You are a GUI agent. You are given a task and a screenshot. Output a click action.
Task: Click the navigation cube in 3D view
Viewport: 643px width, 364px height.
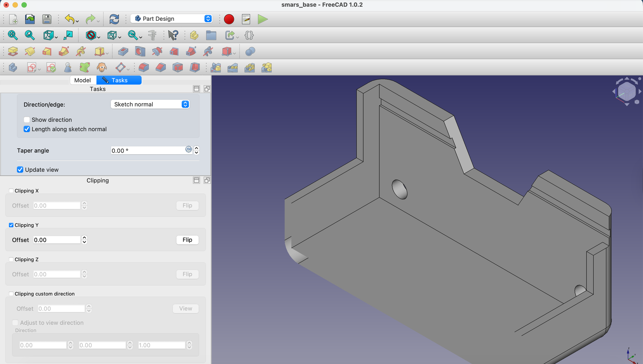[627, 91]
